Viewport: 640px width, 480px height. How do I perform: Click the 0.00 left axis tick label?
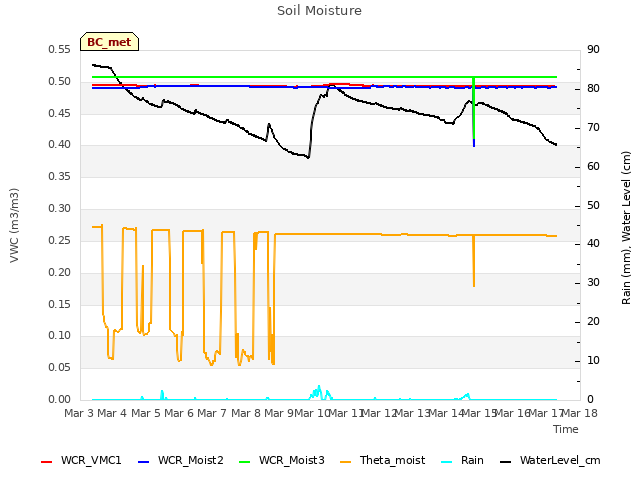tap(60, 399)
